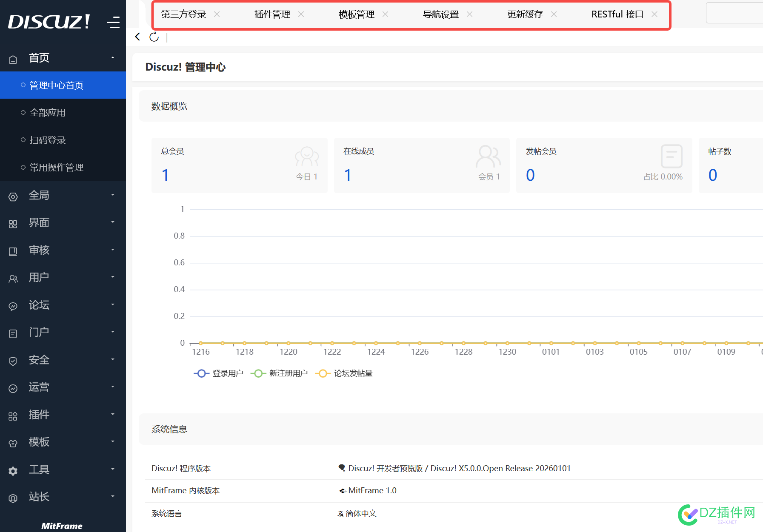This screenshot has height=532, width=763.
Task: Click the refresh page icon
Action: click(154, 37)
